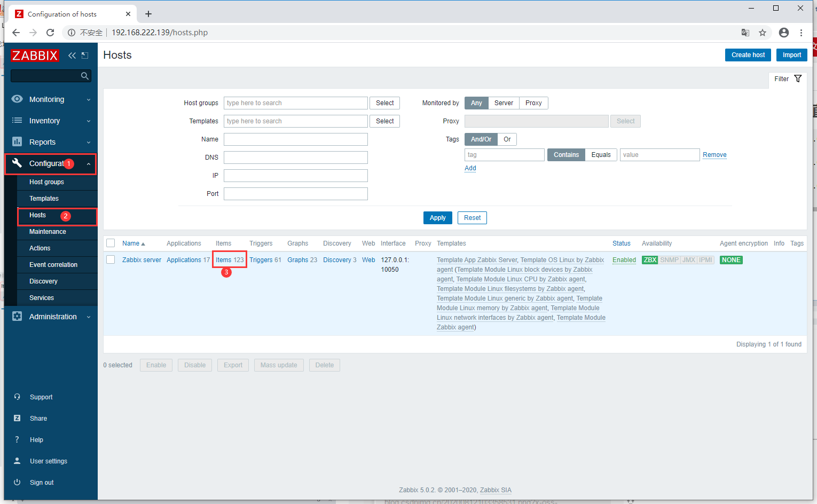Click the Add tag link
The width and height of the screenshot is (817, 504).
pos(470,168)
